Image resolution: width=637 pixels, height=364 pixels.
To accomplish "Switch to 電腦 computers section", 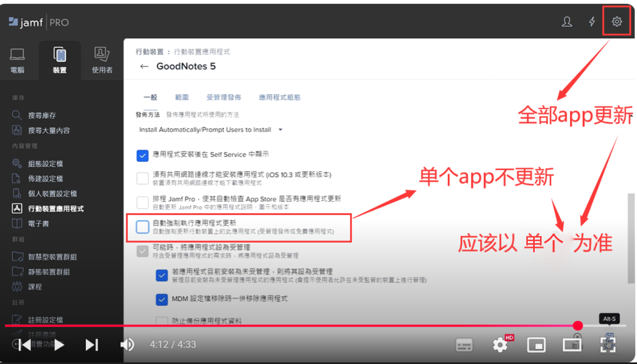I will [17, 60].
